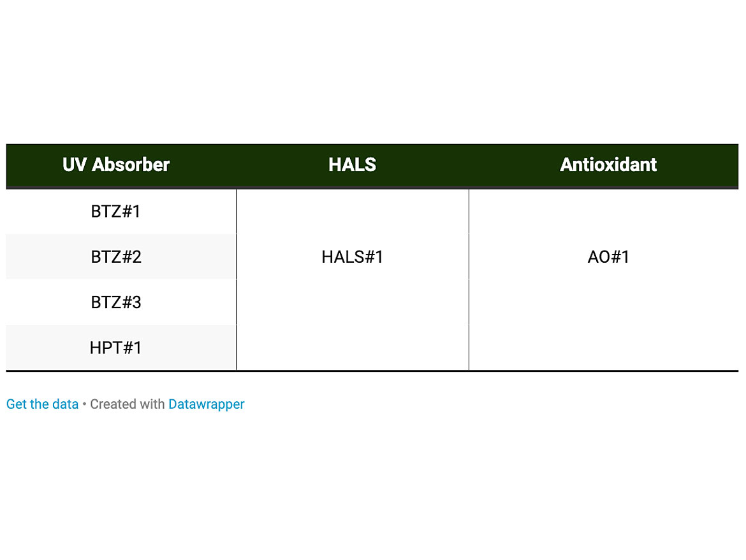Click the empty HALS cell in BTZ#1 row
This screenshot has height=560, width=746.
pyautogui.click(x=352, y=211)
